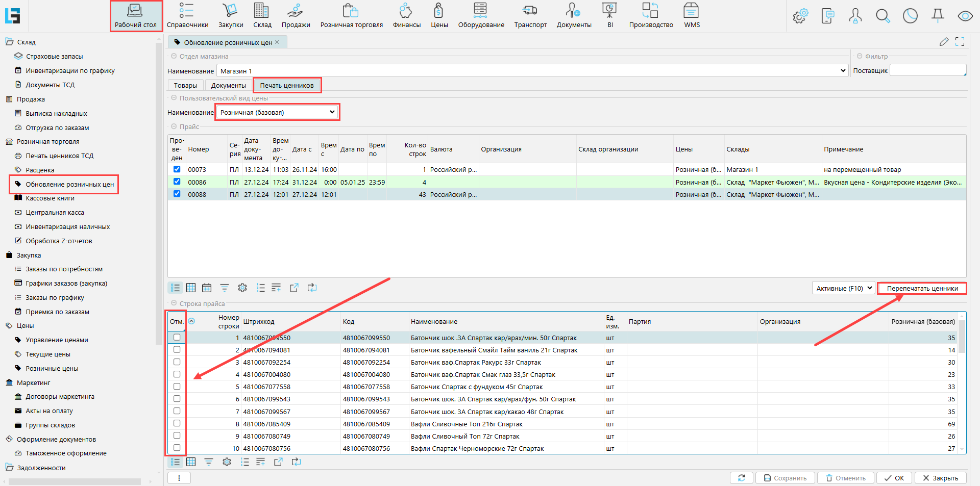Uncheck the checkbox for price 00086
Screen dimensions: 980x486
[177, 182]
